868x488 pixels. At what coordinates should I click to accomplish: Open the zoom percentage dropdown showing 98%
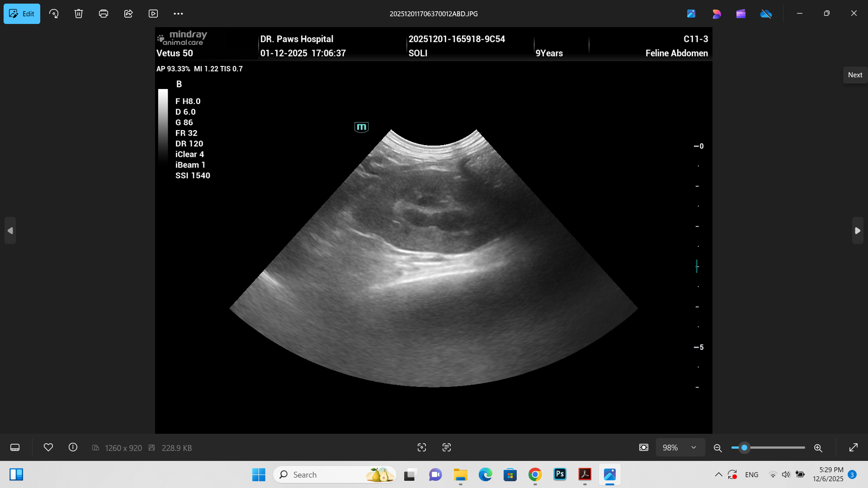coord(680,447)
